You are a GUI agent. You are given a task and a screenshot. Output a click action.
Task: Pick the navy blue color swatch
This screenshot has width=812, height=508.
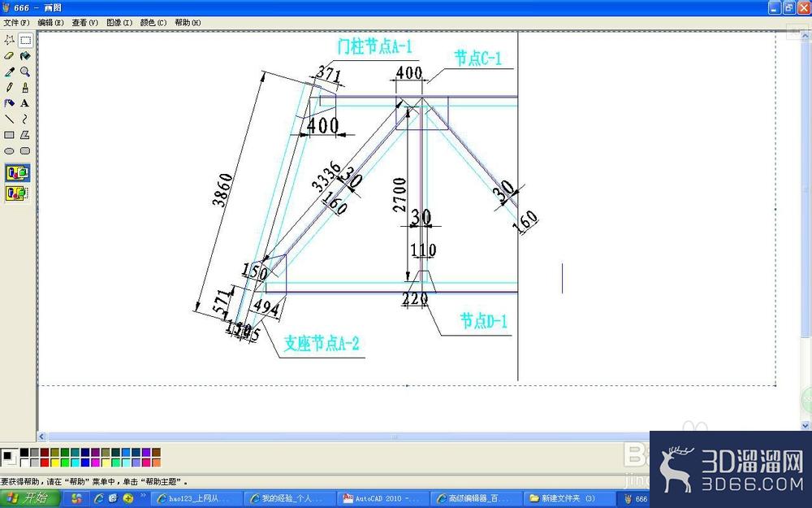(x=85, y=453)
